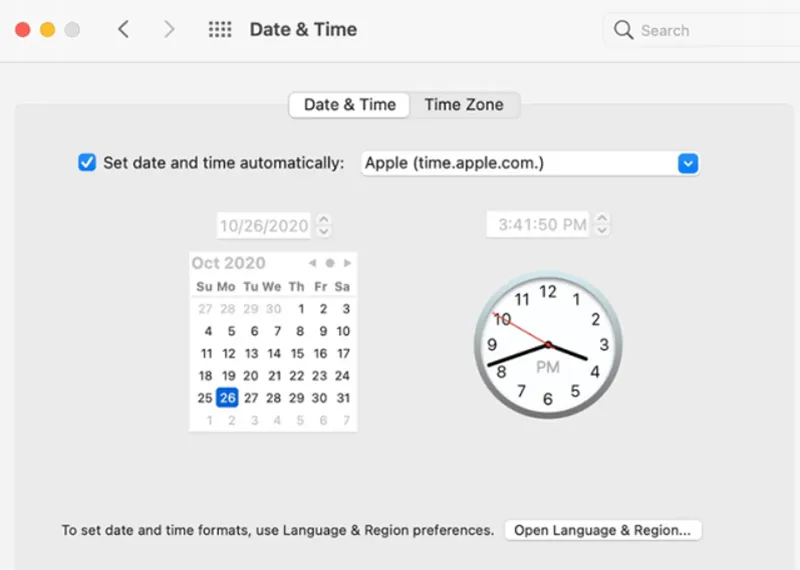
Task: Click the 3:41:50 PM time field
Action: (x=538, y=225)
